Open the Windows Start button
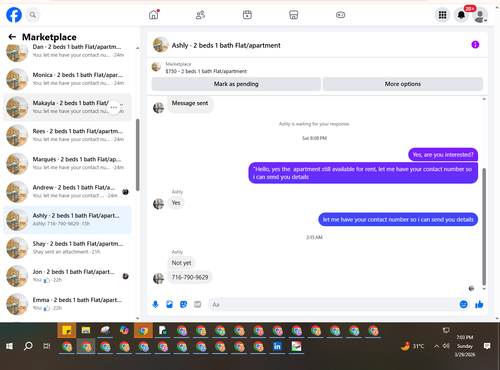Image resolution: width=500 pixels, height=370 pixels. 9,346
